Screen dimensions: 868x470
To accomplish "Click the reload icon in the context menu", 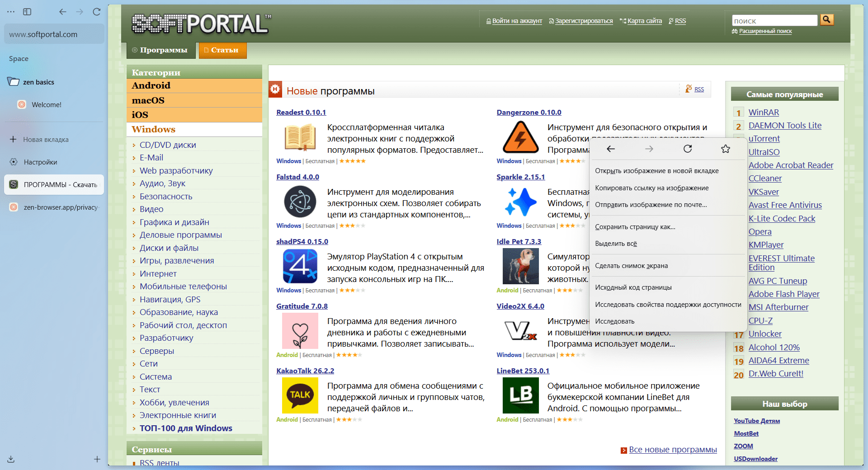I will coord(688,149).
